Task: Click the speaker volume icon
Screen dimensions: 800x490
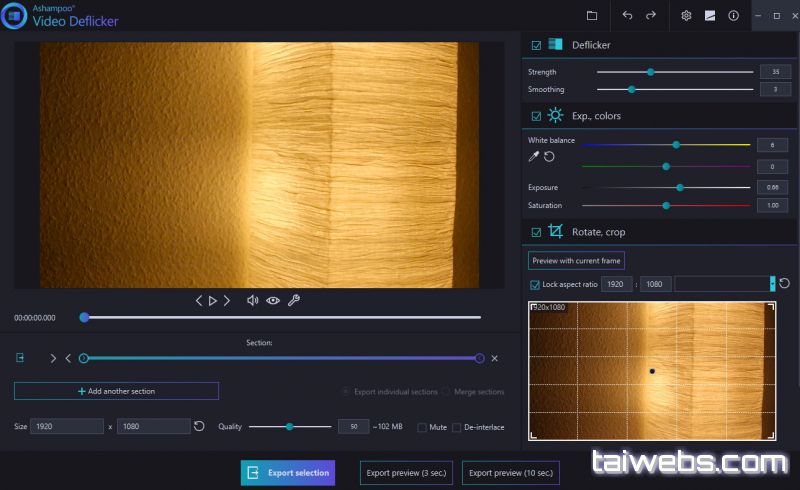Action: [x=253, y=300]
